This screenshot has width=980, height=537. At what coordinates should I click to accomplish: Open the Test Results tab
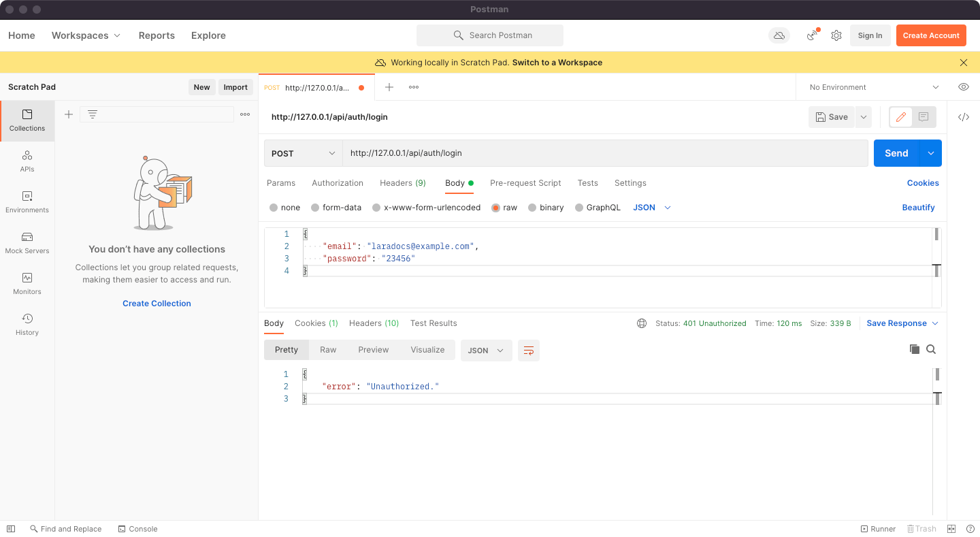click(x=434, y=323)
